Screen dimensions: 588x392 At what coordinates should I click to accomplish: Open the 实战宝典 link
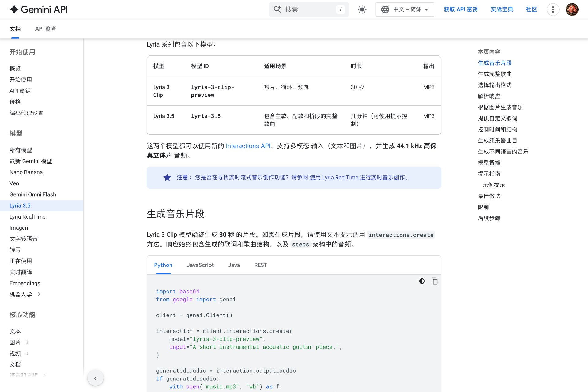pyautogui.click(x=502, y=9)
